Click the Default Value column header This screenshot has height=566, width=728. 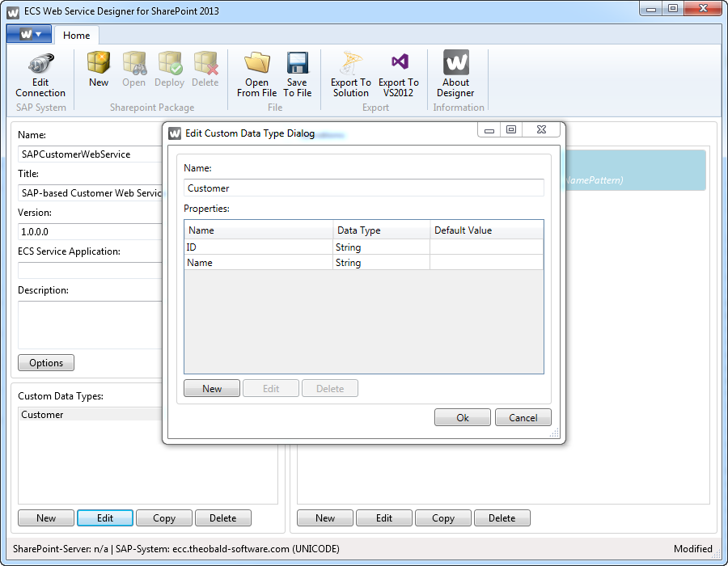point(485,230)
